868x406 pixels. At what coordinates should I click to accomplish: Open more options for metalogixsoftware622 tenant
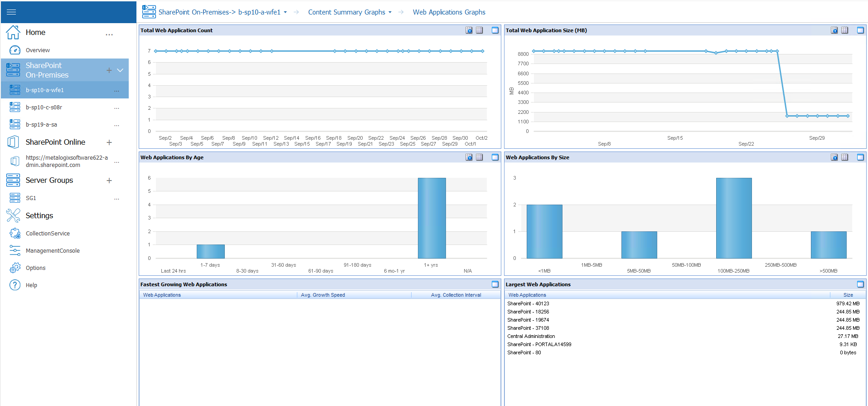[116, 162]
